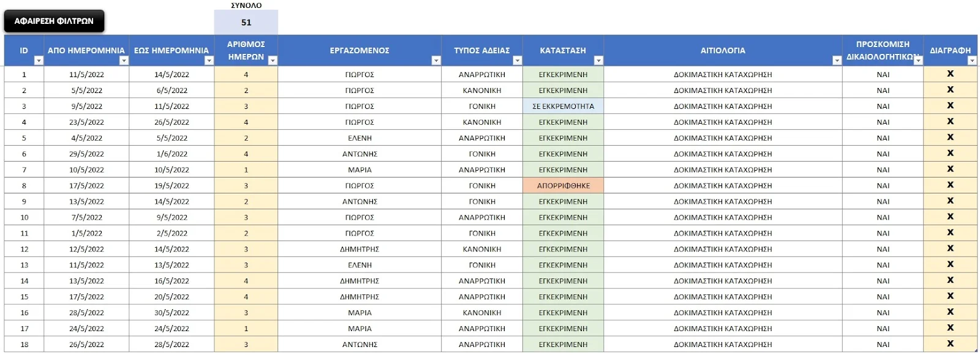The height and width of the screenshot is (355, 980).
Task: Click the ΑΦΑΙΡΕΣΗ ΦΙΛΤΡΩΝ button
Action: pos(54,21)
